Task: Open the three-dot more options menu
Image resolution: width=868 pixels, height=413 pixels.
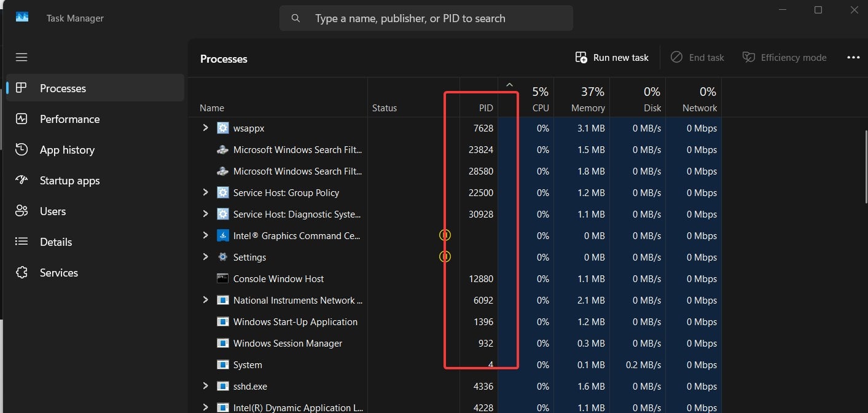Action: pos(853,58)
